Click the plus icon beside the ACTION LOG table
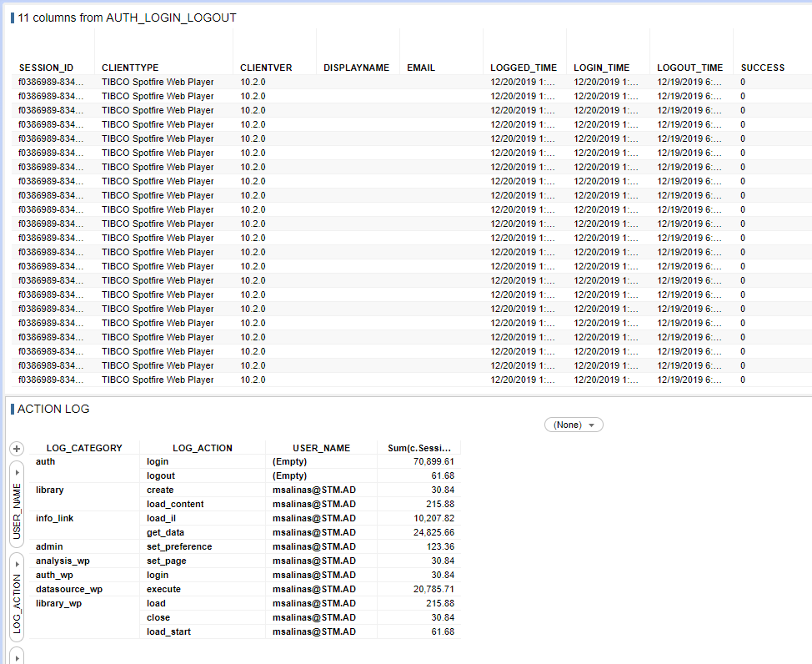812x664 pixels. [17, 449]
